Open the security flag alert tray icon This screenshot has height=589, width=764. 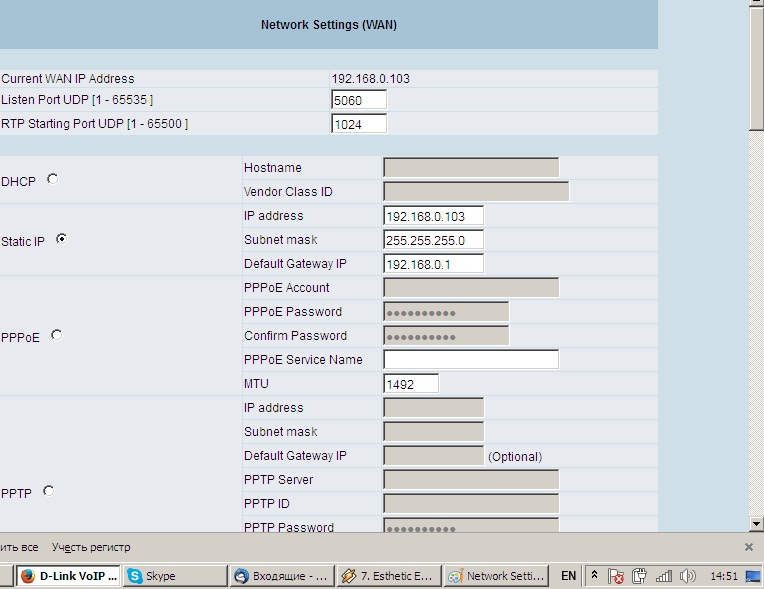[x=616, y=576]
